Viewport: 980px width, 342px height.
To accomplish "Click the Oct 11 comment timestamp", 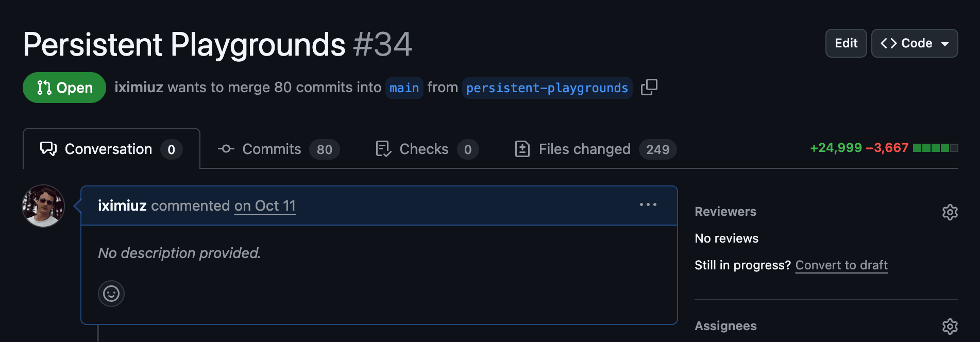I will click(265, 206).
